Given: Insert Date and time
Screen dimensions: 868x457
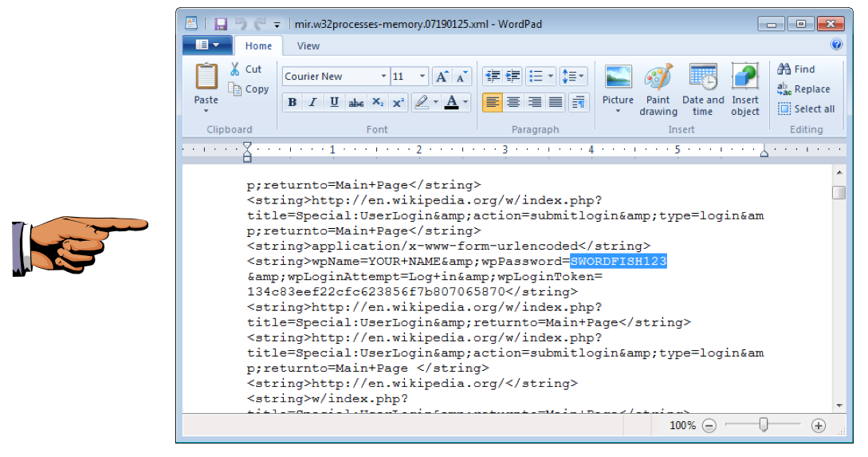Looking at the screenshot, I should [x=702, y=90].
